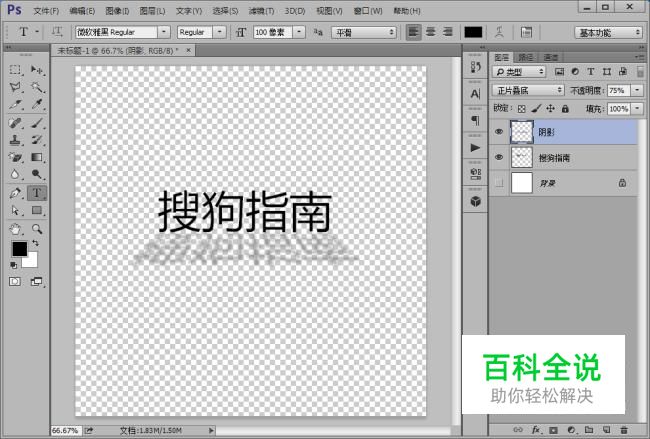
Task: Select the Magic Wand tool
Action: (37, 87)
